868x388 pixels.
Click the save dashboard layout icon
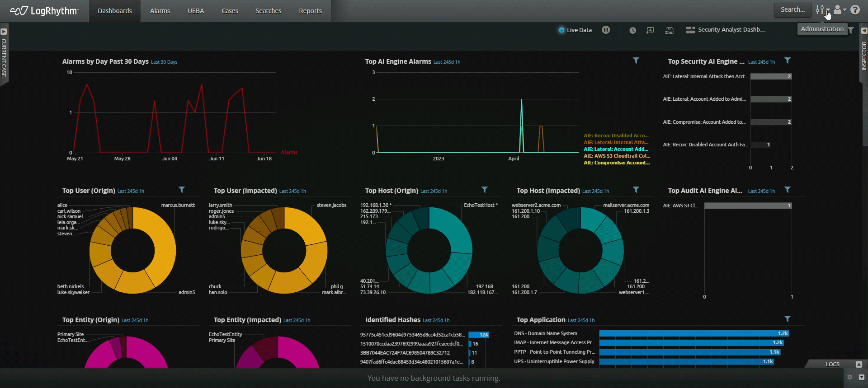670,30
